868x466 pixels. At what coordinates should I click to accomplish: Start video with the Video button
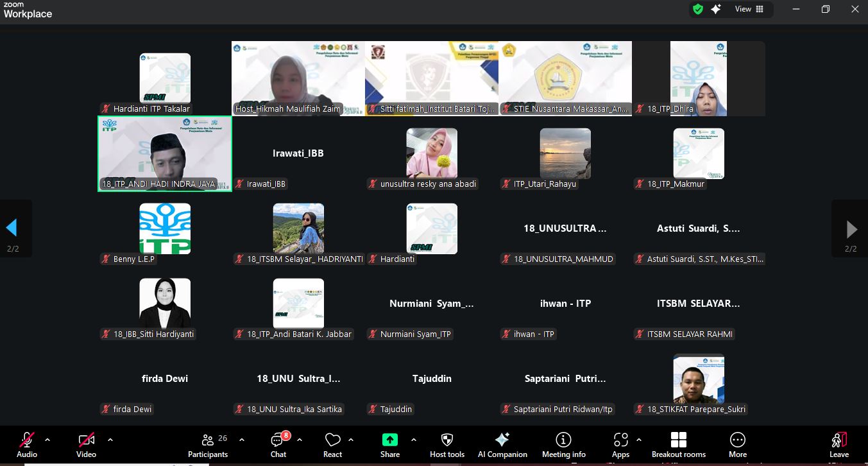click(x=87, y=445)
